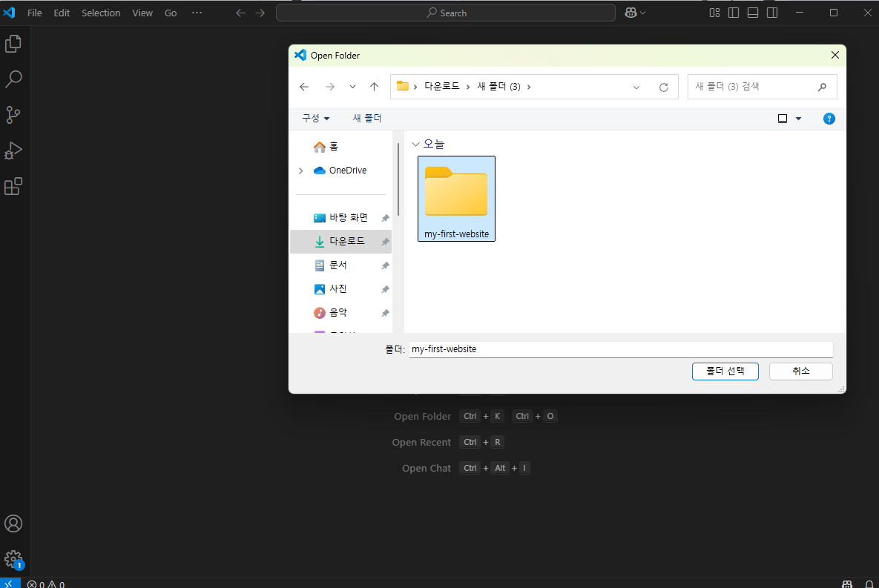Toggle the Secondary Side Bar visibility
Screen dimensions: 879x588
pos(771,12)
